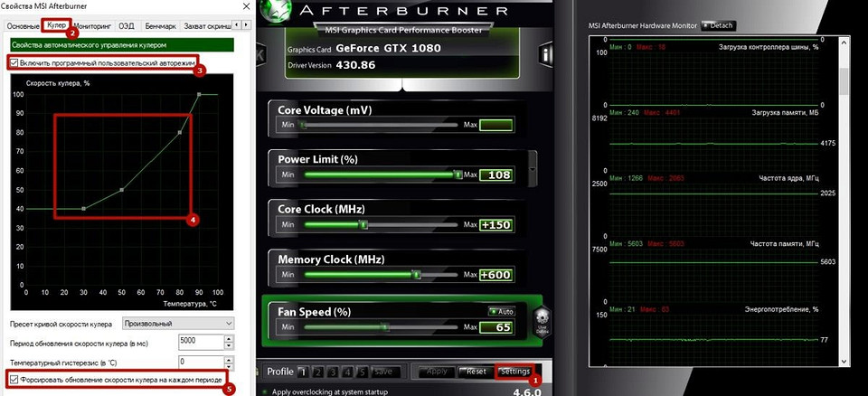
Task: Click the temperature hysteresis input field
Action: point(201,360)
